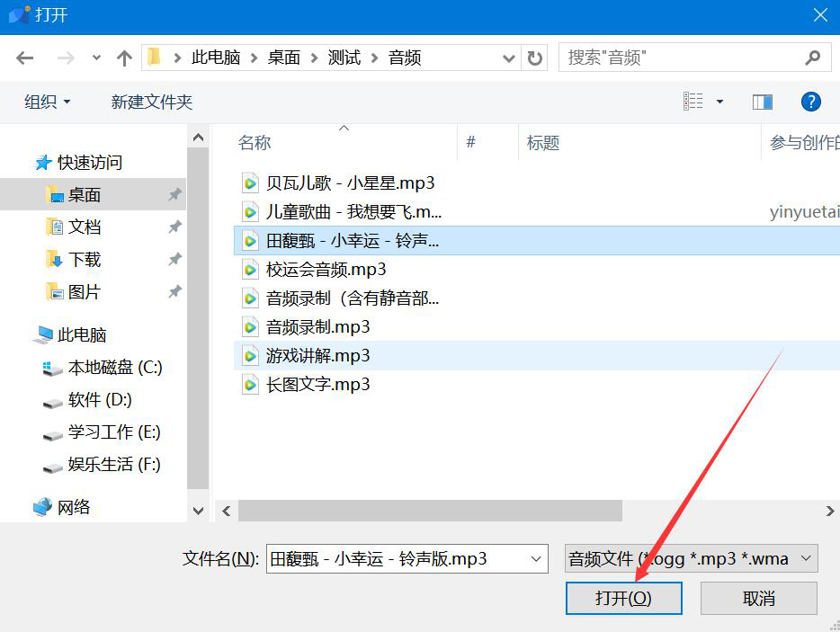Open the recent locations dropdown arrow
The image size is (840, 632).
(x=96, y=58)
